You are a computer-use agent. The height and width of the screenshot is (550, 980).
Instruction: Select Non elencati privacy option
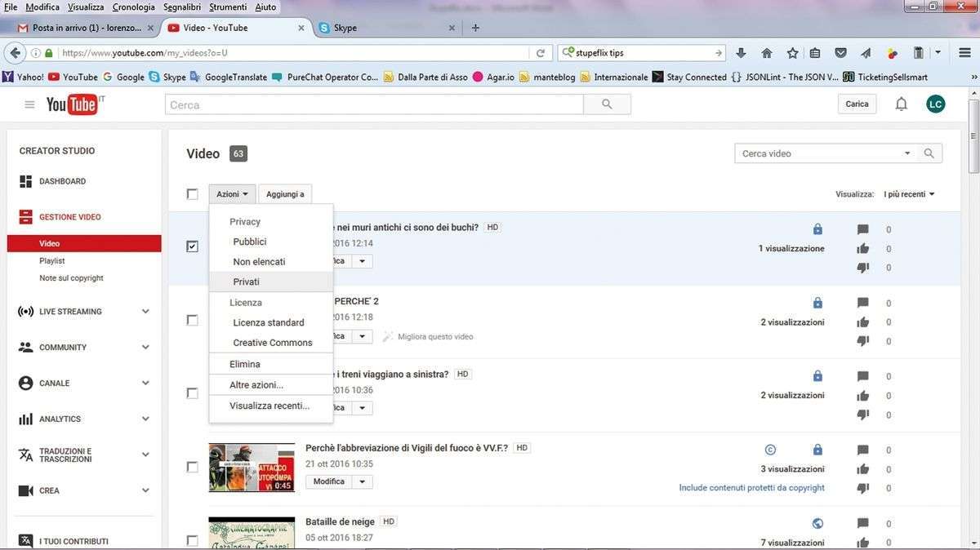271,262
